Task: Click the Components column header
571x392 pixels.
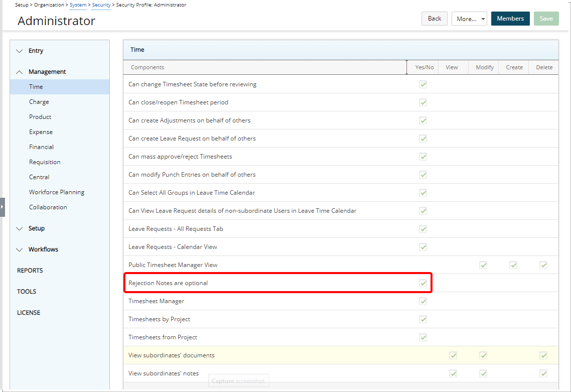Action: pyautogui.click(x=148, y=67)
